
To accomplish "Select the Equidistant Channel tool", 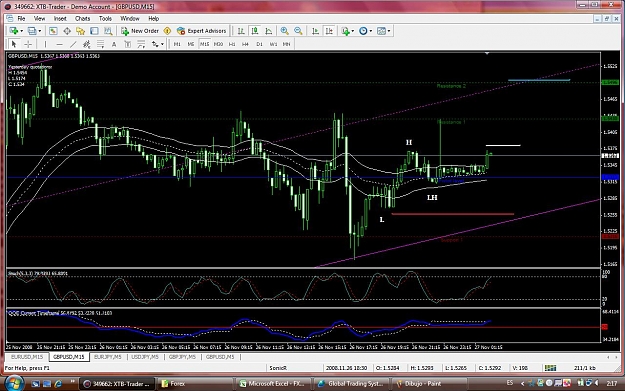I will (x=86, y=44).
